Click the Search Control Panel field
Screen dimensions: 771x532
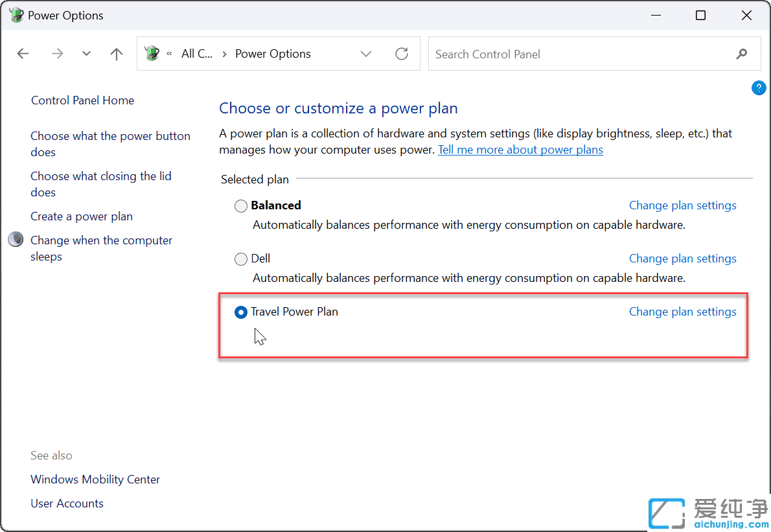(x=580, y=54)
